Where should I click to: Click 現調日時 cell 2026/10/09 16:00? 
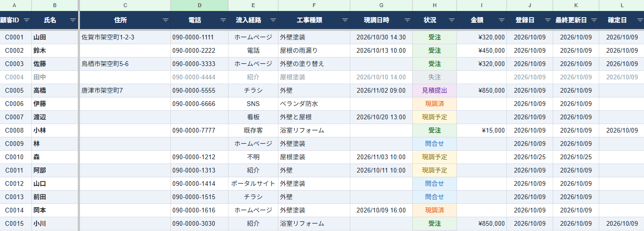pyautogui.click(x=381, y=210)
